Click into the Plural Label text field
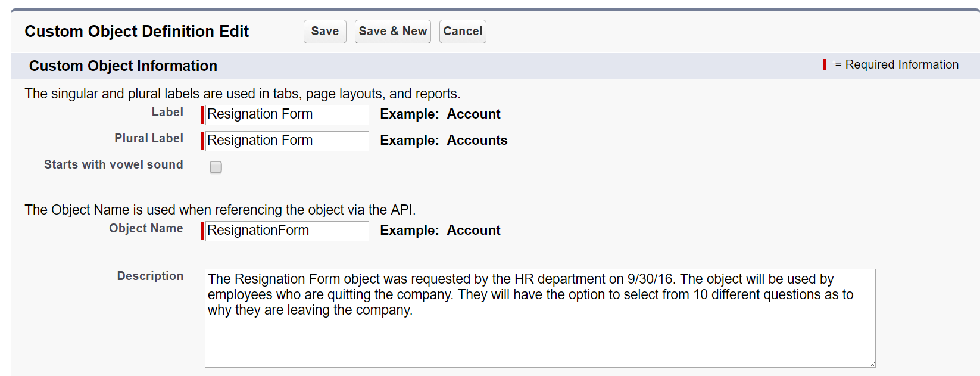The width and height of the screenshot is (980, 376). [286, 141]
